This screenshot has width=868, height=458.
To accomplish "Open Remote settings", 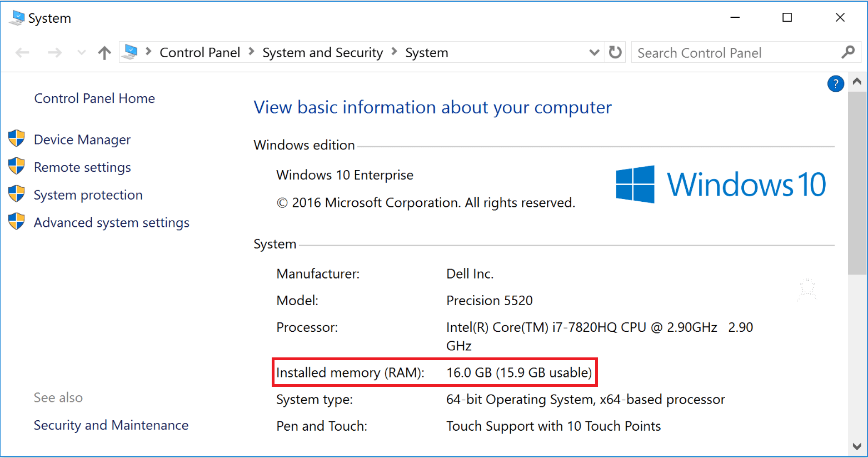I will [x=82, y=167].
